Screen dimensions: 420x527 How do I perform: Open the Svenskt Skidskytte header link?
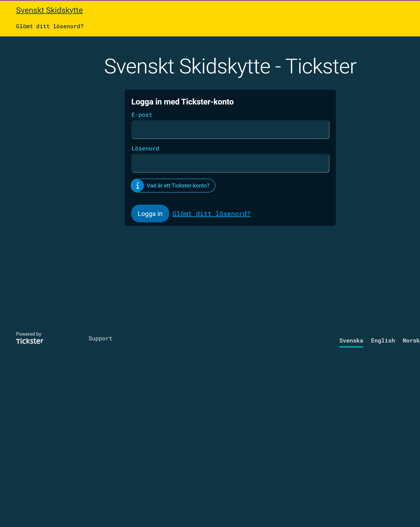coord(49,10)
